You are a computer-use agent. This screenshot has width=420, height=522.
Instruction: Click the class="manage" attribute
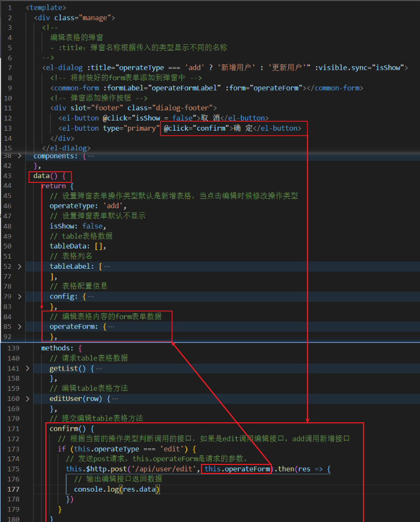tap(83, 18)
